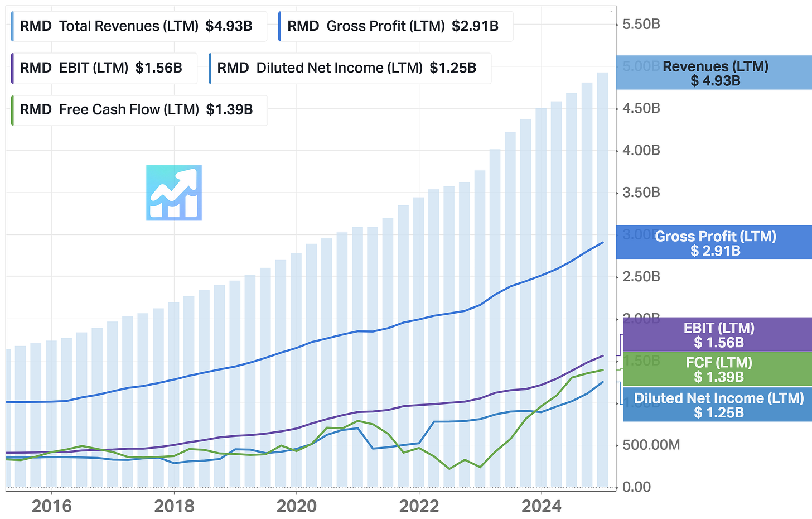
Task: Click the RMD Gross Profit (LTM) legend chip
Action: click(x=395, y=26)
